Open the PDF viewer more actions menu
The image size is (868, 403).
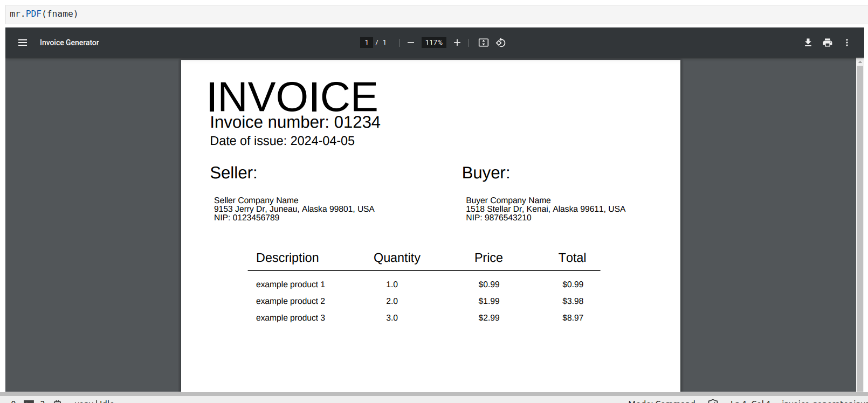pos(847,43)
